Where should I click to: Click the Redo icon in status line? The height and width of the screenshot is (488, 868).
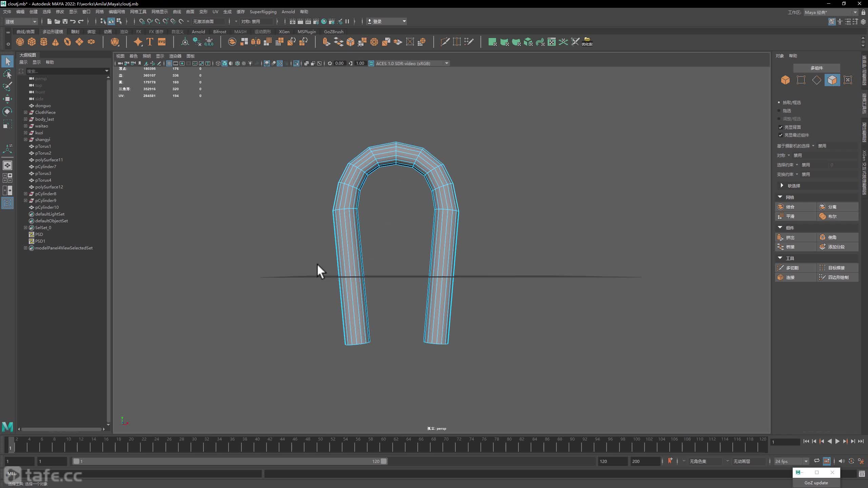pyautogui.click(x=81, y=21)
